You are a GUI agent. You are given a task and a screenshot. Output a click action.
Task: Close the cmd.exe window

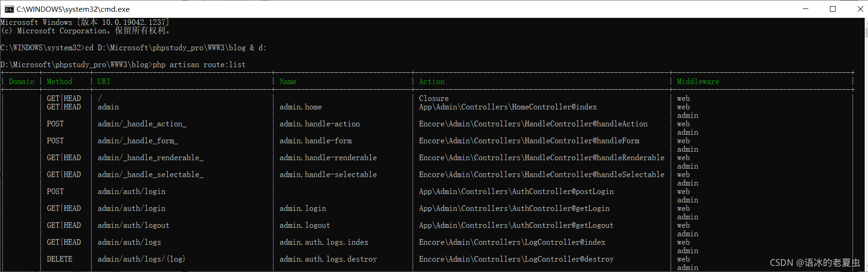click(860, 9)
